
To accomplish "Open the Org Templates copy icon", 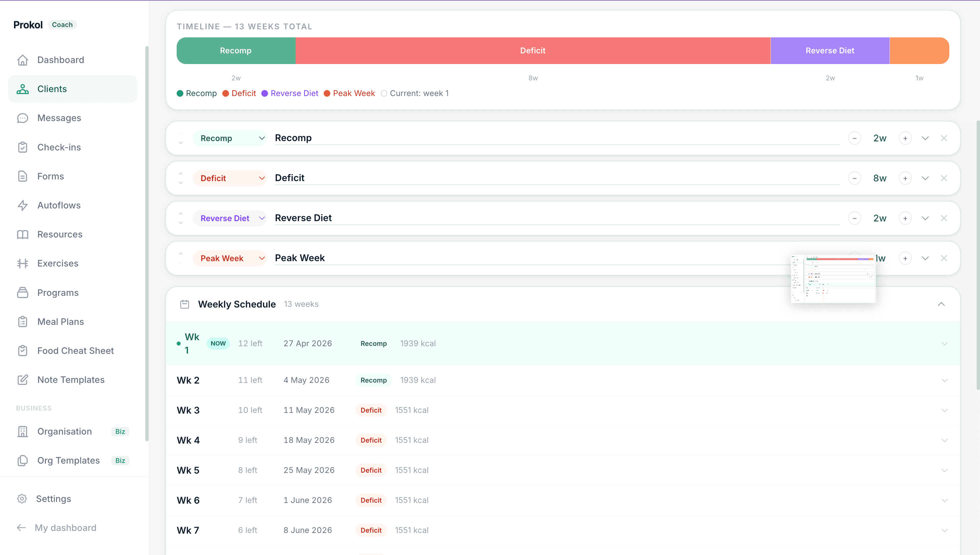I will [x=22, y=461].
